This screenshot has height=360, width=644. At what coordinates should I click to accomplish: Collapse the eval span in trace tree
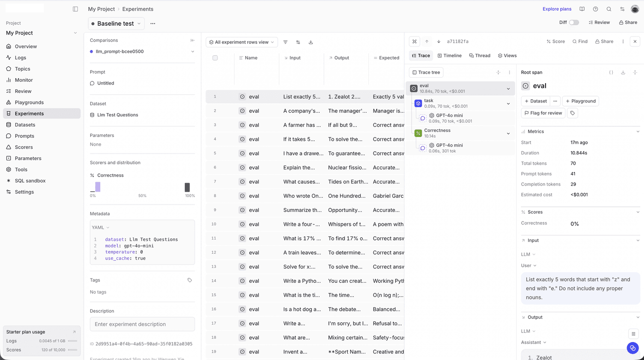508,88
